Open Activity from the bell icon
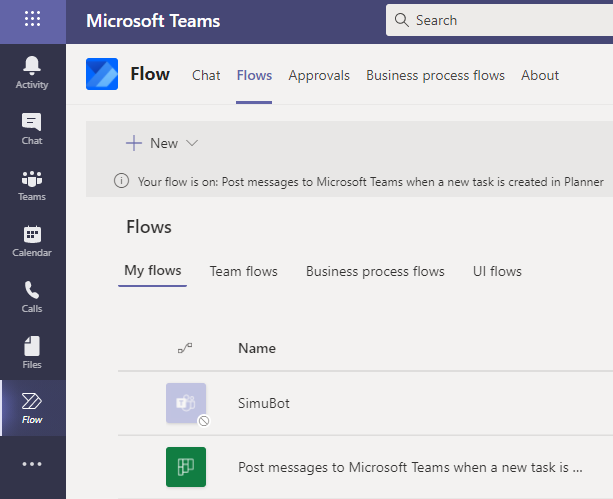Screen dimensions: 613x499 pyautogui.click(x=32, y=73)
